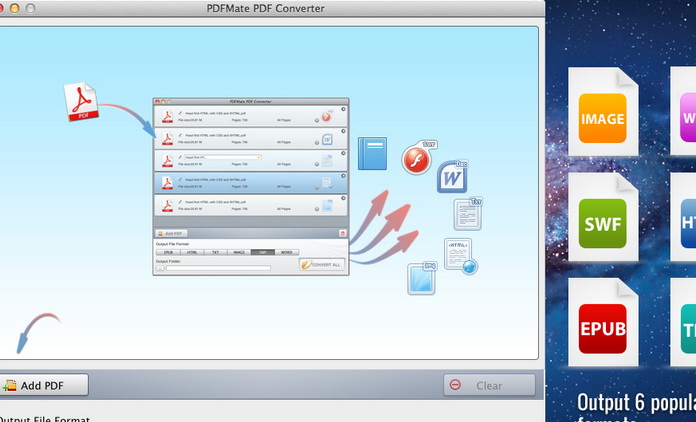696x422 pixels.
Task: Click the gray zoom window button
Action: click(x=30, y=8)
